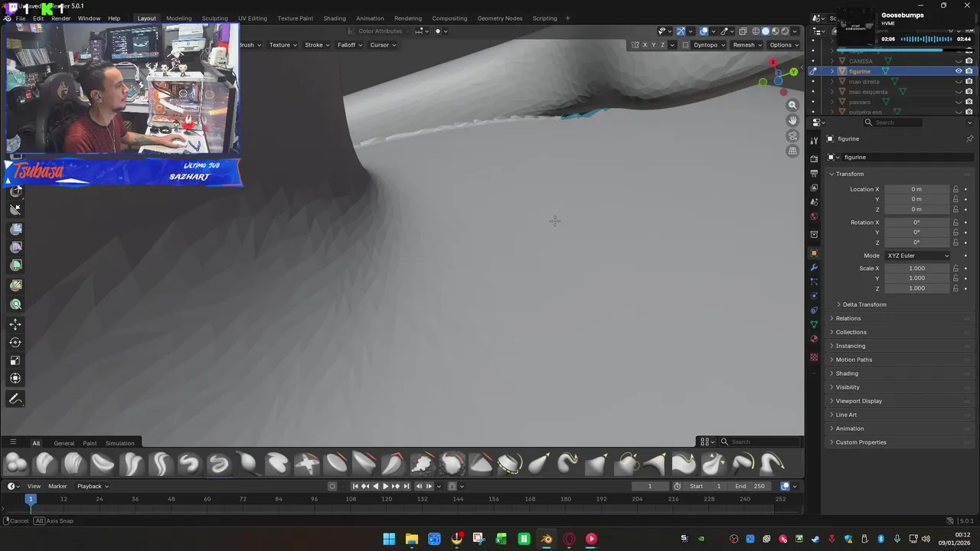This screenshot has height=551, width=980.
Task: Select the Simulation tab in asset shelf
Action: point(119,443)
